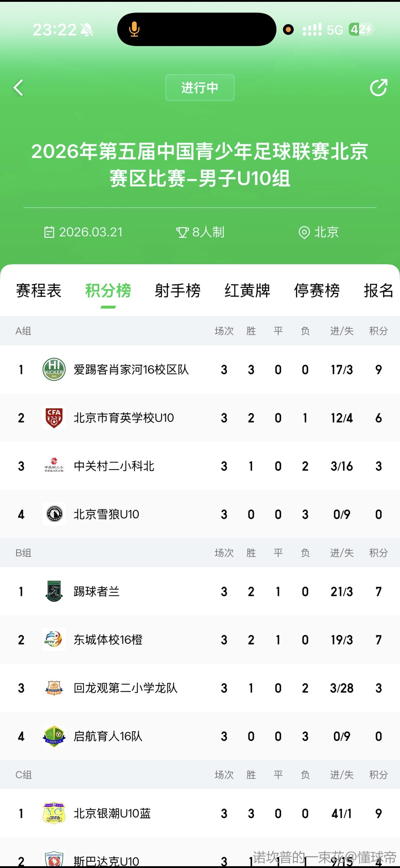Tap the 启航育人16队 team badge
The image size is (400, 868).
point(54,736)
